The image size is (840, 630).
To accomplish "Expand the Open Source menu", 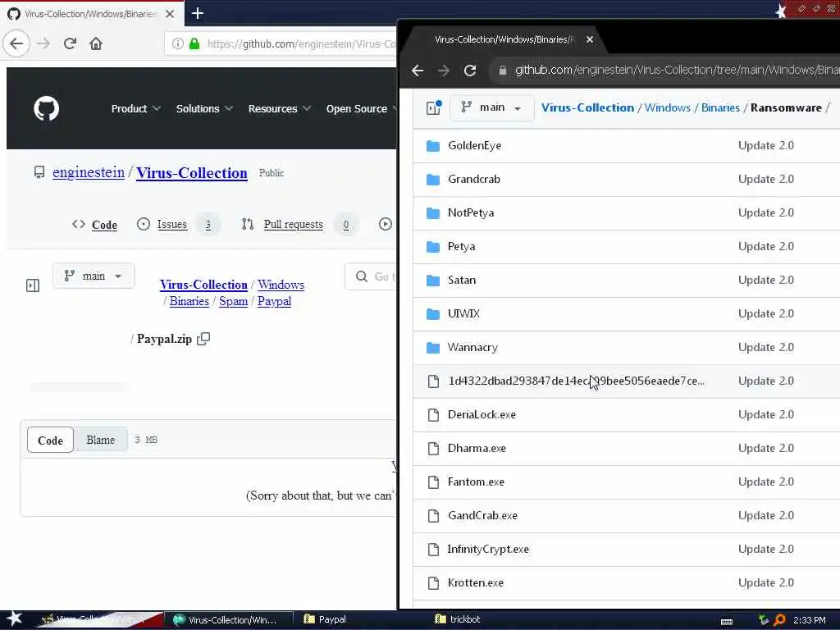I will 361,109.
